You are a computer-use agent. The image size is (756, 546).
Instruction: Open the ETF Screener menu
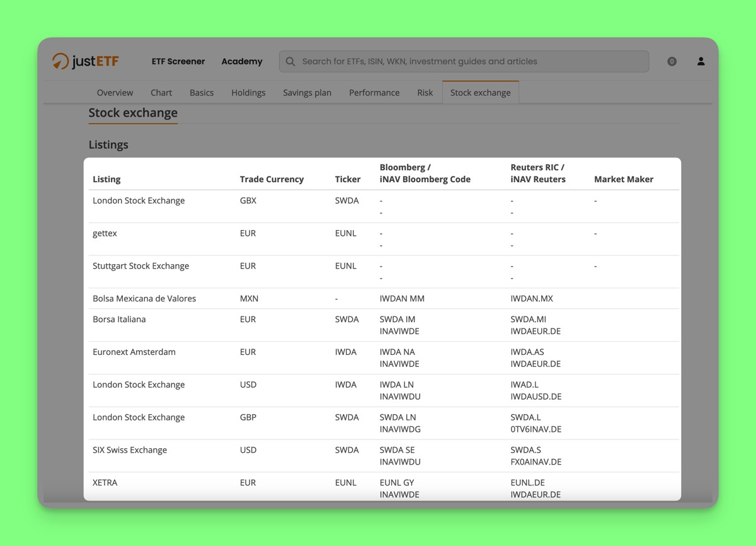[178, 62]
